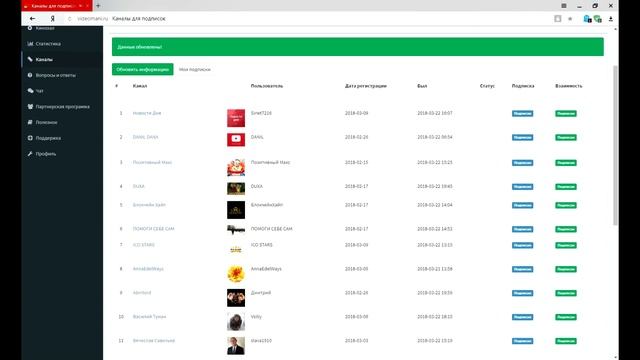Click the Канал column header
The height and width of the screenshot is (360, 640).
coord(140,86)
